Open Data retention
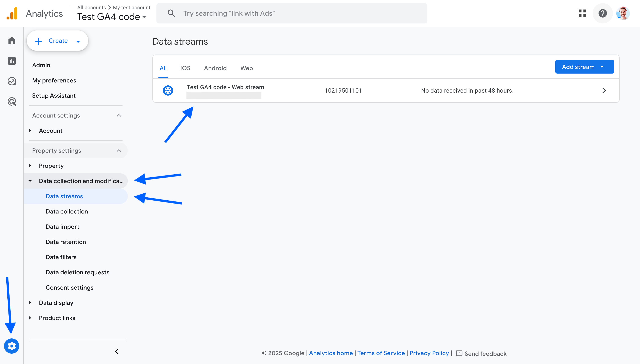The width and height of the screenshot is (640, 364). pyautogui.click(x=66, y=242)
